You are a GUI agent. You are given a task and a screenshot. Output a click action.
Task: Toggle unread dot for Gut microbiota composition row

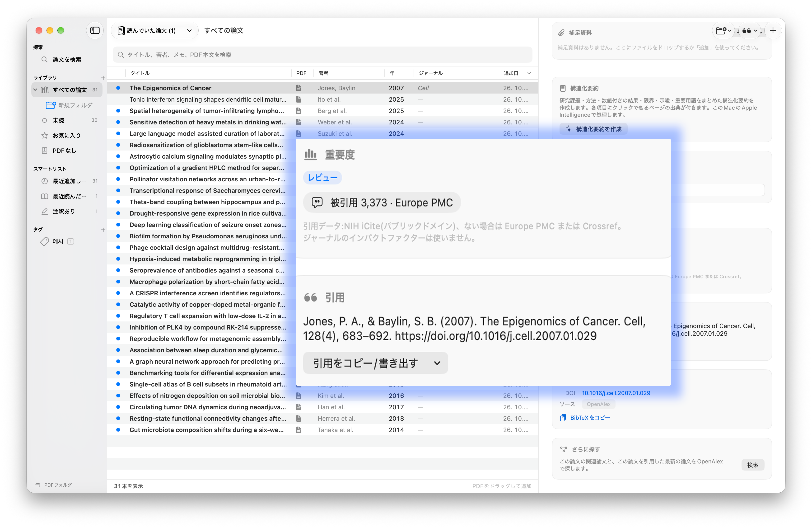[118, 430]
